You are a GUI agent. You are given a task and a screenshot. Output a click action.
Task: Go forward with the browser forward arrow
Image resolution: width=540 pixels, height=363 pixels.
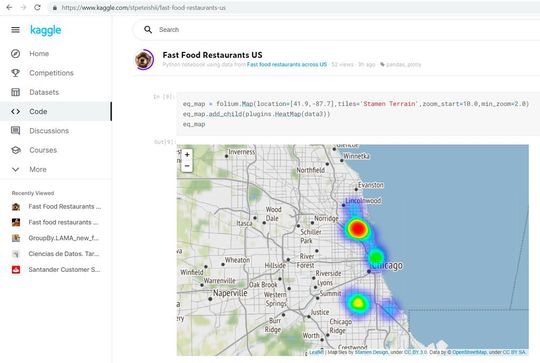tap(23, 7)
